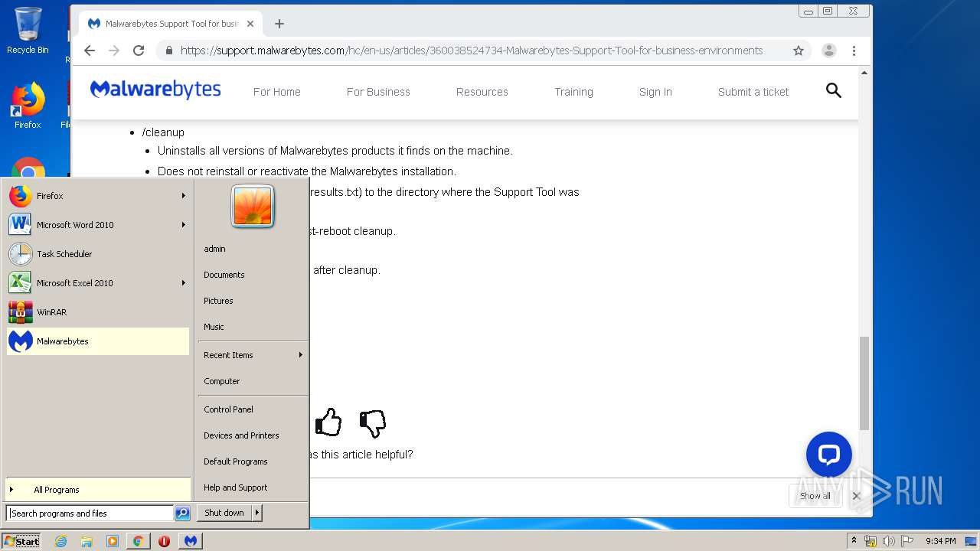Open the blue chat support bubble
Viewport: 980px width, 551px height.
(x=829, y=455)
